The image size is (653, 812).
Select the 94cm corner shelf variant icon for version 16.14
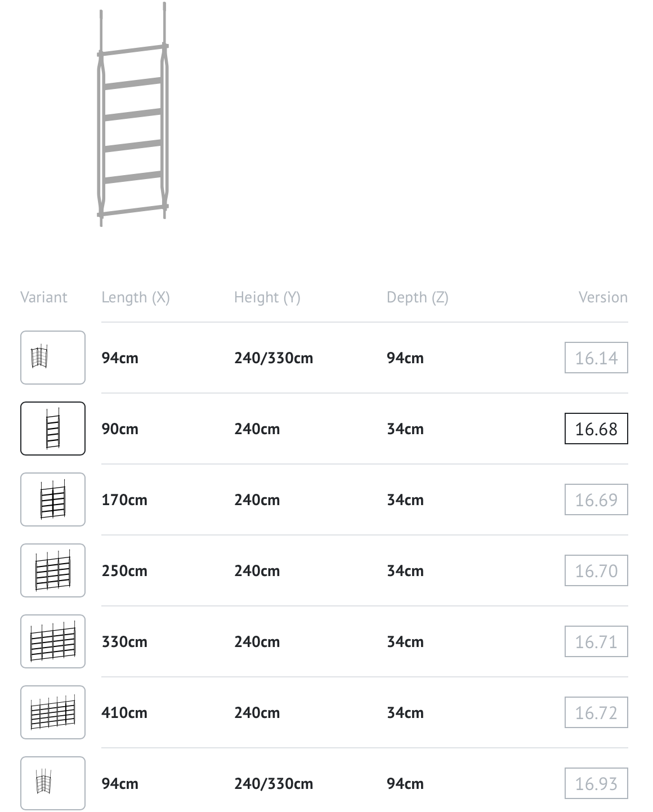coord(53,358)
